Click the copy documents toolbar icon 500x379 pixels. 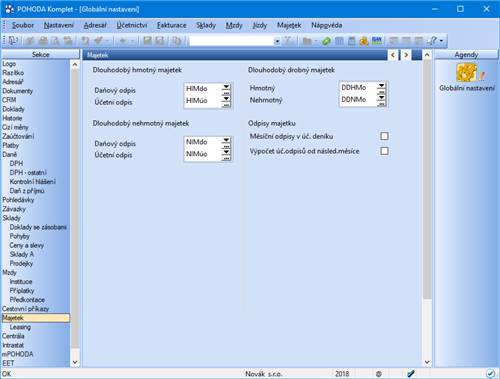pos(176,41)
